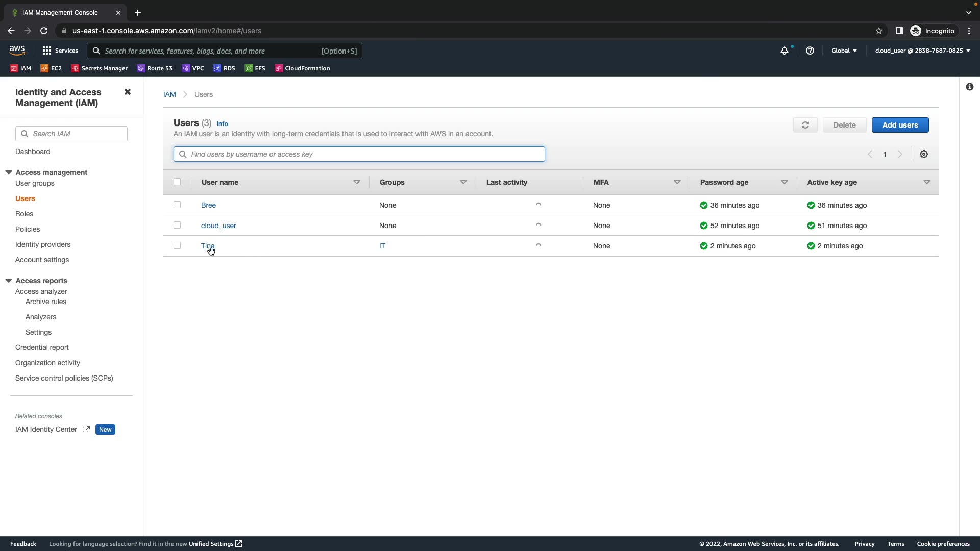The height and width of the screenshot is (551, 980).
Task: Check the cloud_user row checkbox
Action: point(177,225)
